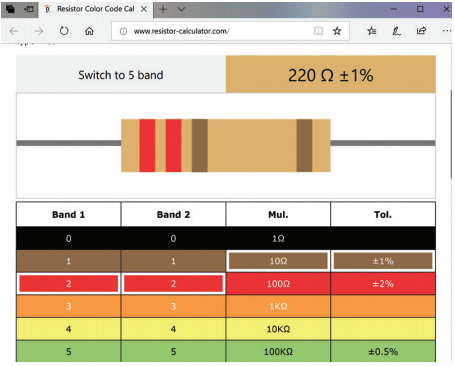Click the site information icon in address bar
The height and width of the screenshot is (366, 455).
(x=123, y=31)
